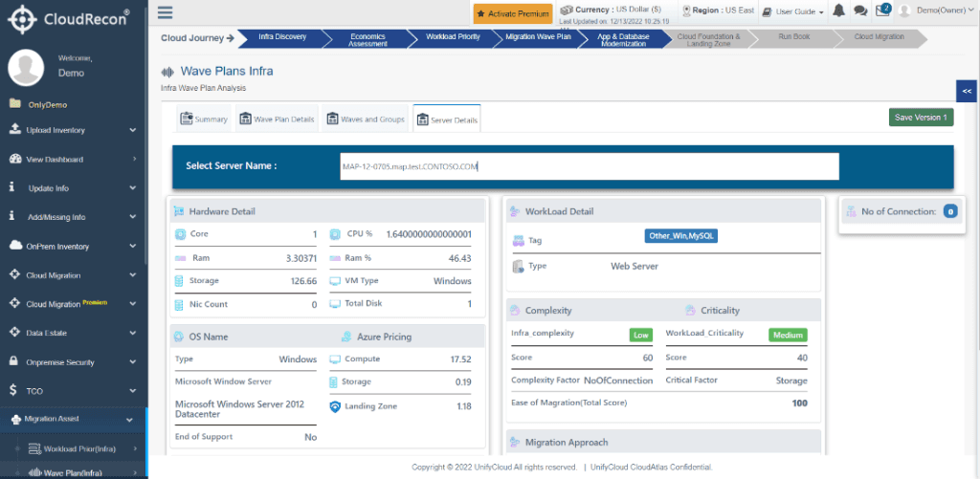Select the Server Details tab
The image size is (980, 479).
447,119
